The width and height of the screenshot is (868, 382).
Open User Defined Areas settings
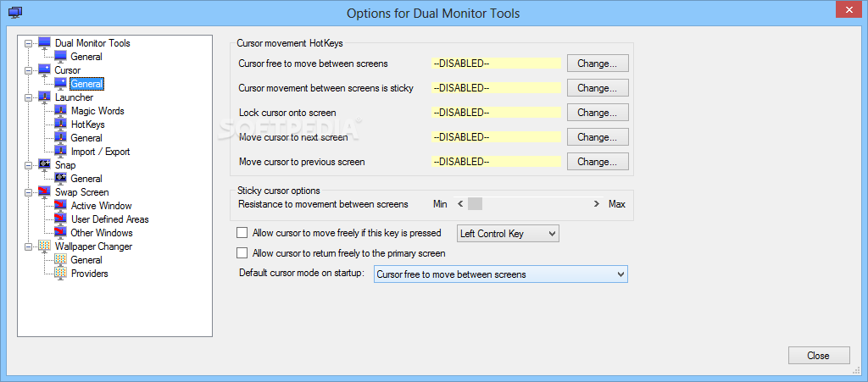pos(109,219)
